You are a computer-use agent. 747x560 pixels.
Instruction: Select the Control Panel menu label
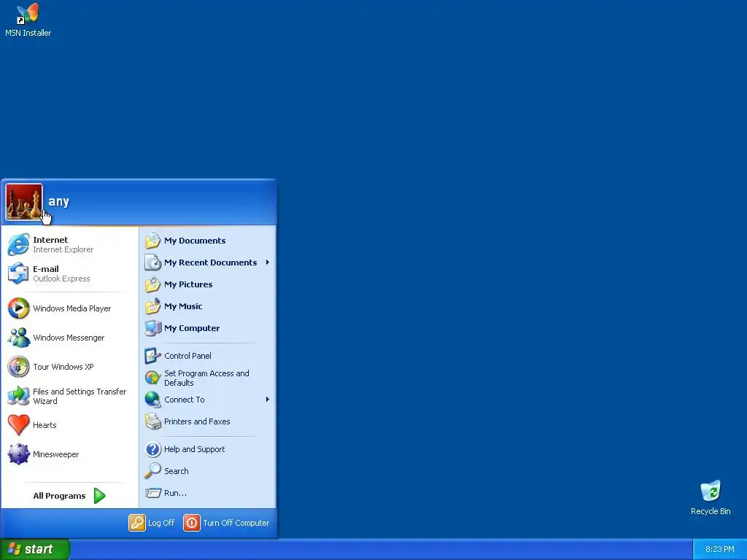coord(187,356)
